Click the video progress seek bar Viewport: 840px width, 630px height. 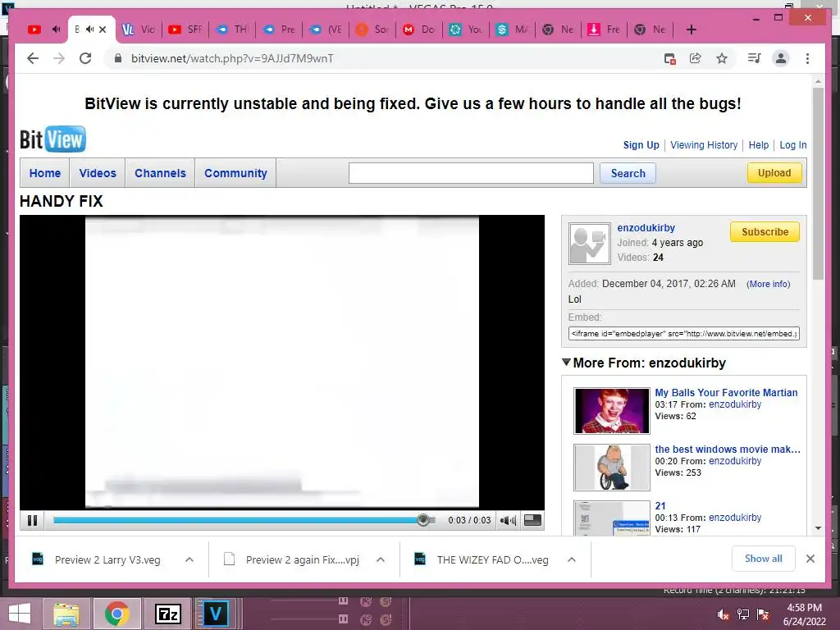(x=244, y=520)
